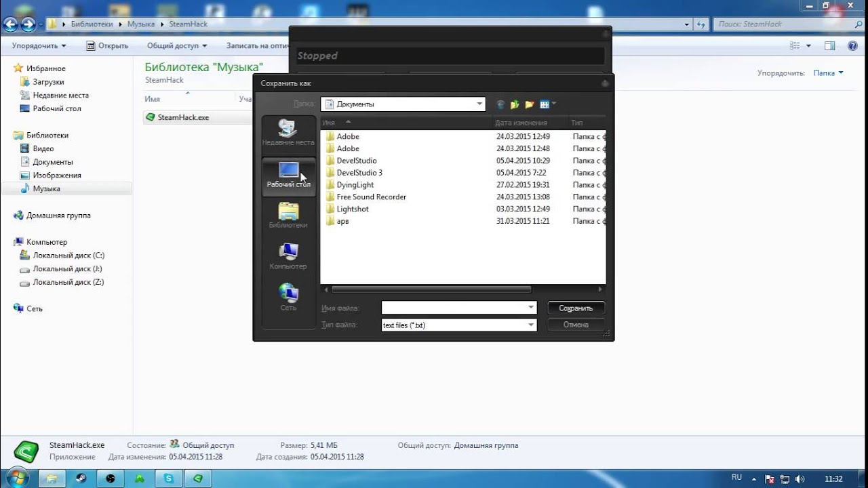Open the Упорядочить menu in Explorer toolbar
Viewport: 868px width, 488px height.
(39, 46)
